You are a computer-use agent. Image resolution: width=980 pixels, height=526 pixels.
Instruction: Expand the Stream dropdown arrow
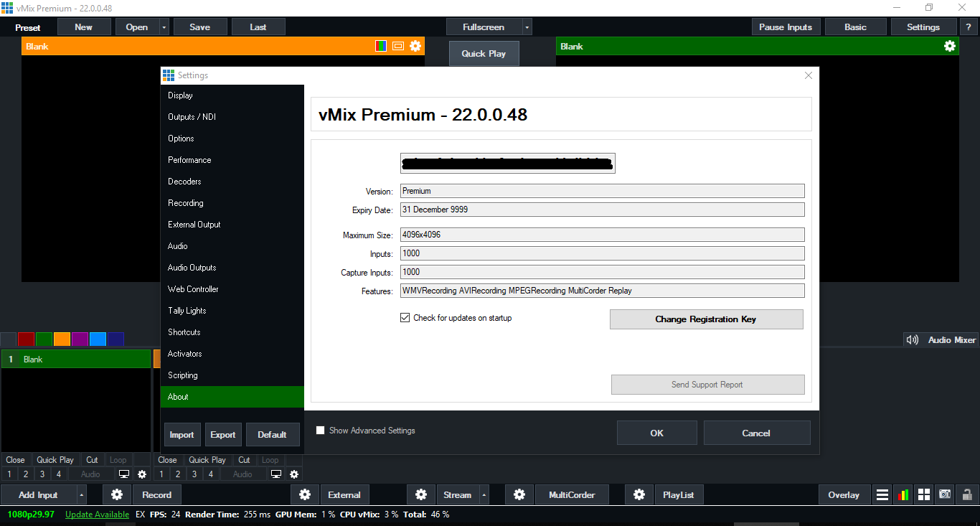click(x=484, y=494)
